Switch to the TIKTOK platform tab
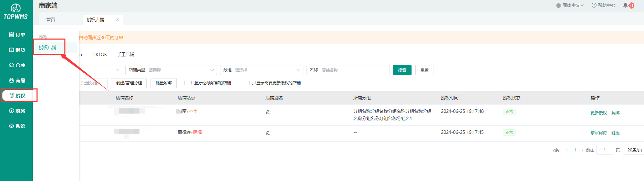 (99, 54)
